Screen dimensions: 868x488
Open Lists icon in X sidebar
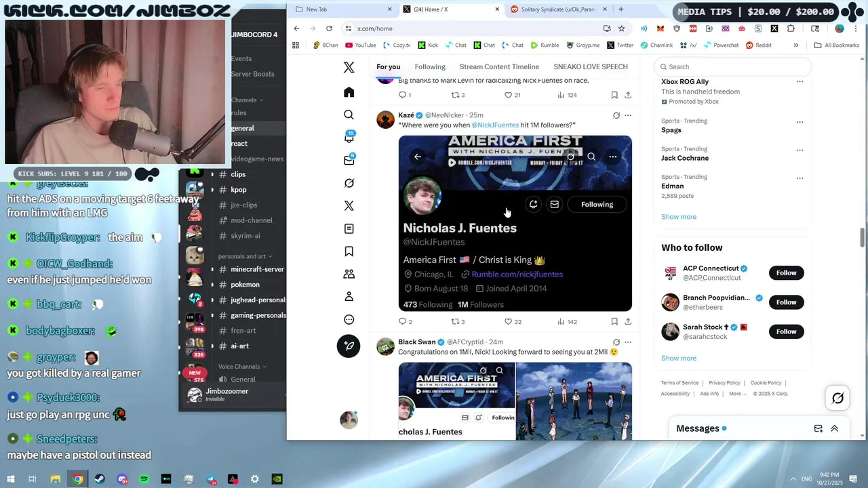pos(349,229)
